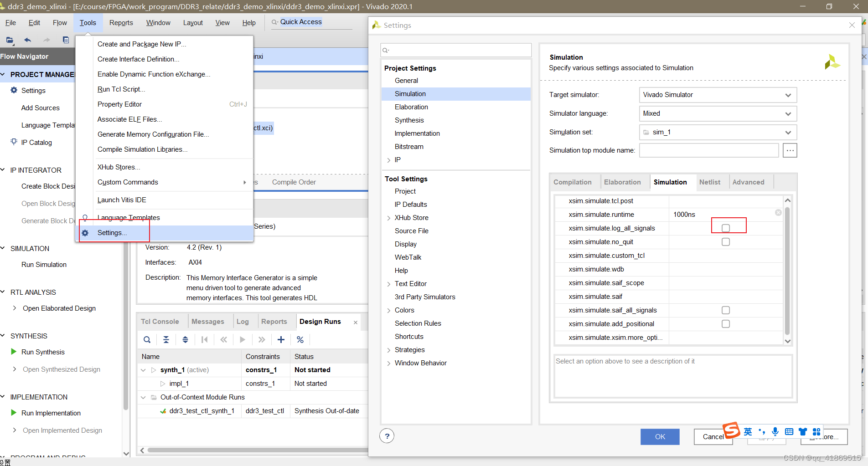This screenshot has width=868, height=466.
Task: Switch to the Netlist tab
Action: [x=710, y=182]
